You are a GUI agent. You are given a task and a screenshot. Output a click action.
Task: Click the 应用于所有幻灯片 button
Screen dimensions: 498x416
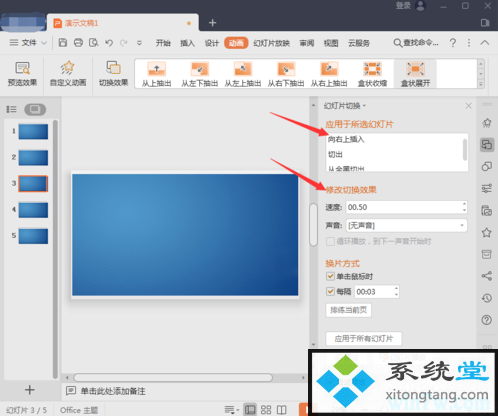(364, 339)
